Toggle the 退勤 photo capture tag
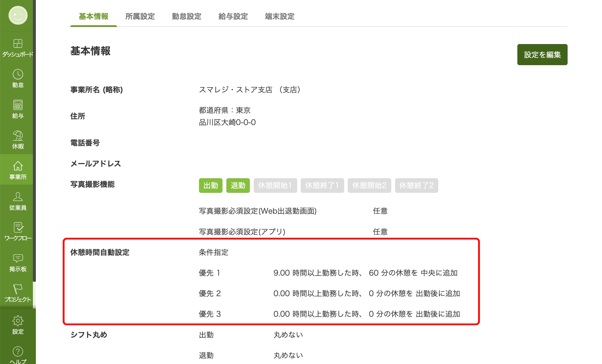602x364 pixels. (x=238, y=186)
